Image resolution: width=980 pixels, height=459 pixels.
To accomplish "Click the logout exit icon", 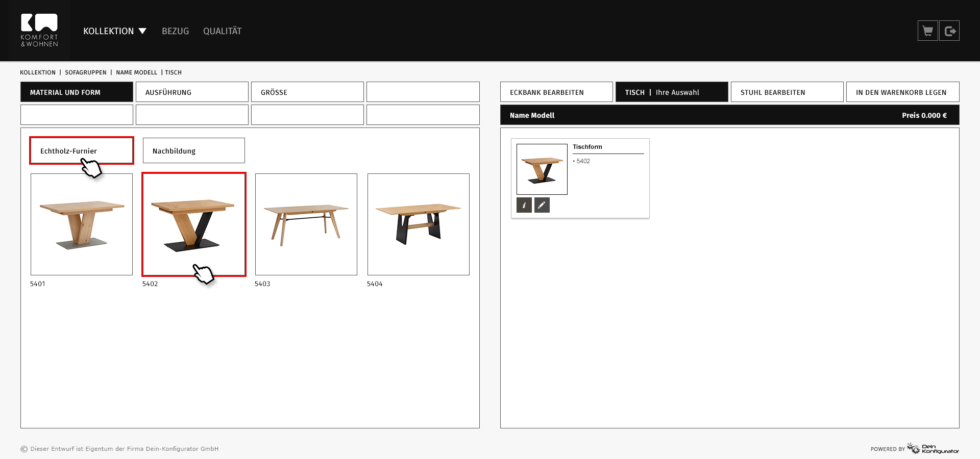I will [x=949, y=31].
